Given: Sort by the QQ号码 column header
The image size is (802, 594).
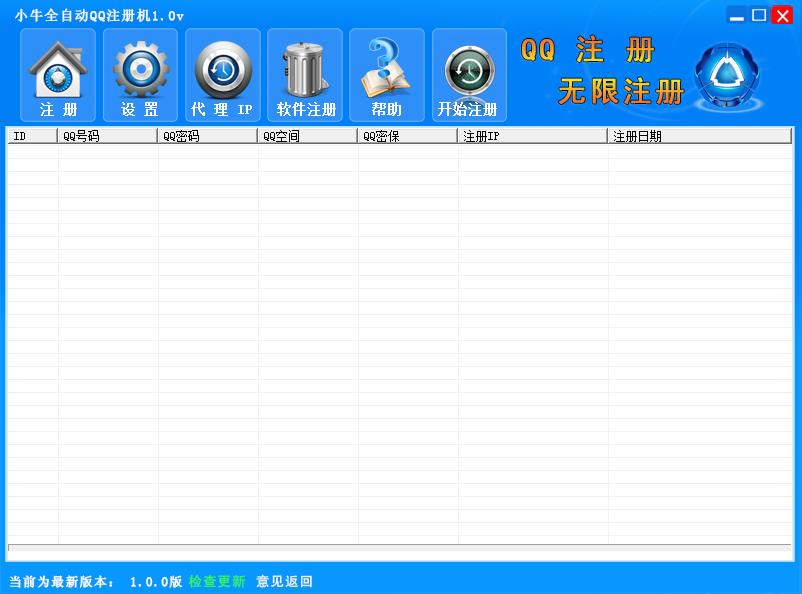Looking at the screenshot, I should 105,135.
